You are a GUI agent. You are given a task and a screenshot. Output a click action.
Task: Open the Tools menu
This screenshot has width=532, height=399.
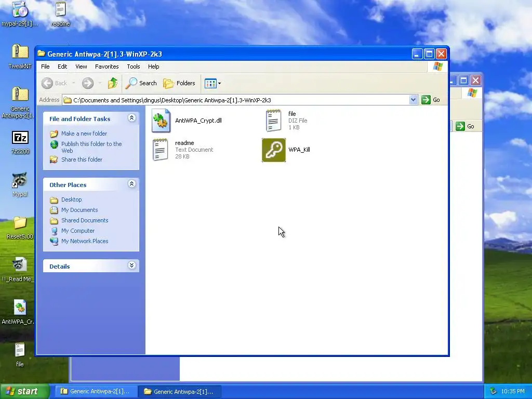(x=134, y=66)
